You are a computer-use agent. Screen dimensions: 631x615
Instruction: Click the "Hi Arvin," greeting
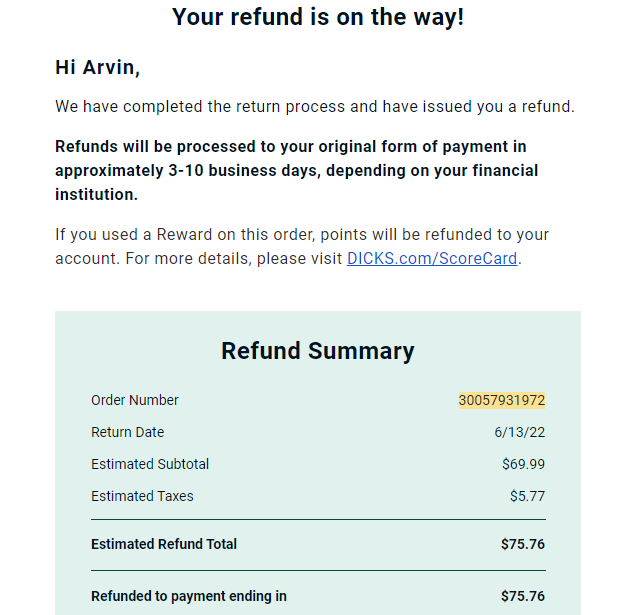click(x=97, y=67)
